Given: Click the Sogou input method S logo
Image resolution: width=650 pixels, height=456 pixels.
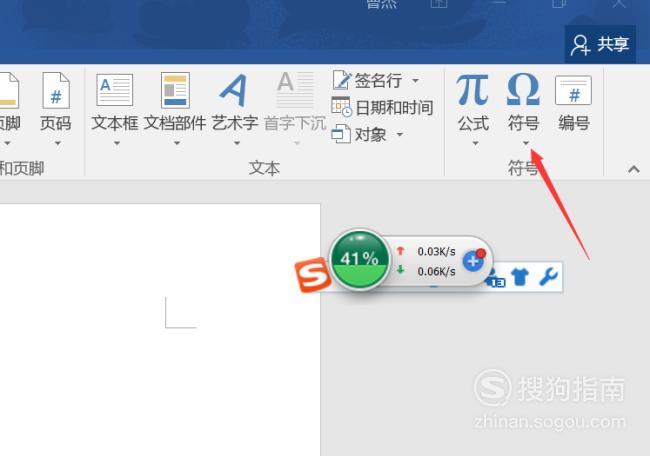Looking at the screenshot, I should tap(313, 275).
